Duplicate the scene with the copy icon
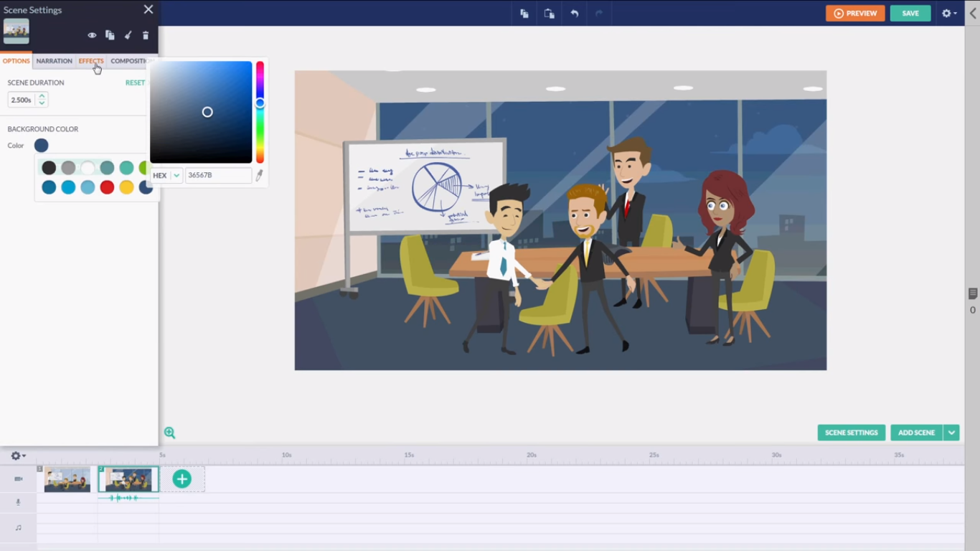 pyautogui.click(x=109, y=34)
